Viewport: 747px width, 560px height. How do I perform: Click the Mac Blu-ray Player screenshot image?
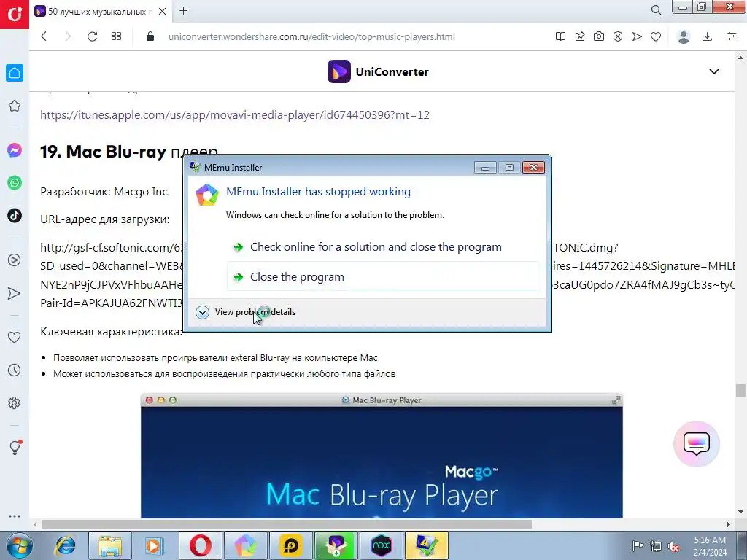click(382, 456)
